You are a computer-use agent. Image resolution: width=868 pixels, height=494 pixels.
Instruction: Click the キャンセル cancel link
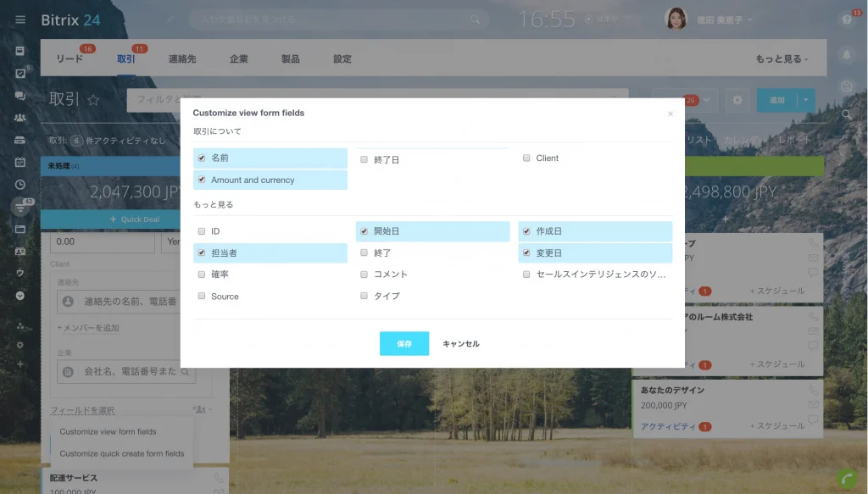[x=460, y=343]
